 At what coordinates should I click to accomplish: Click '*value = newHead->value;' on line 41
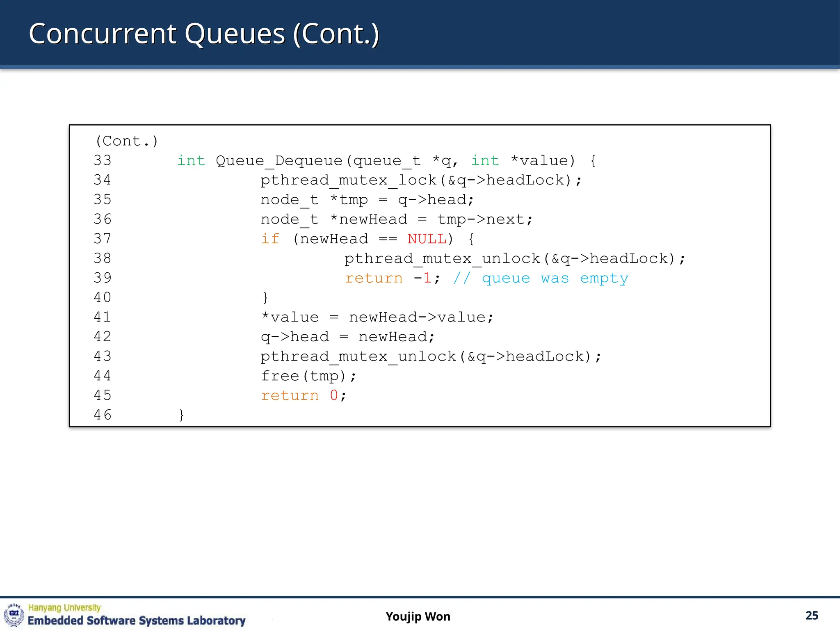click(377, 317)
